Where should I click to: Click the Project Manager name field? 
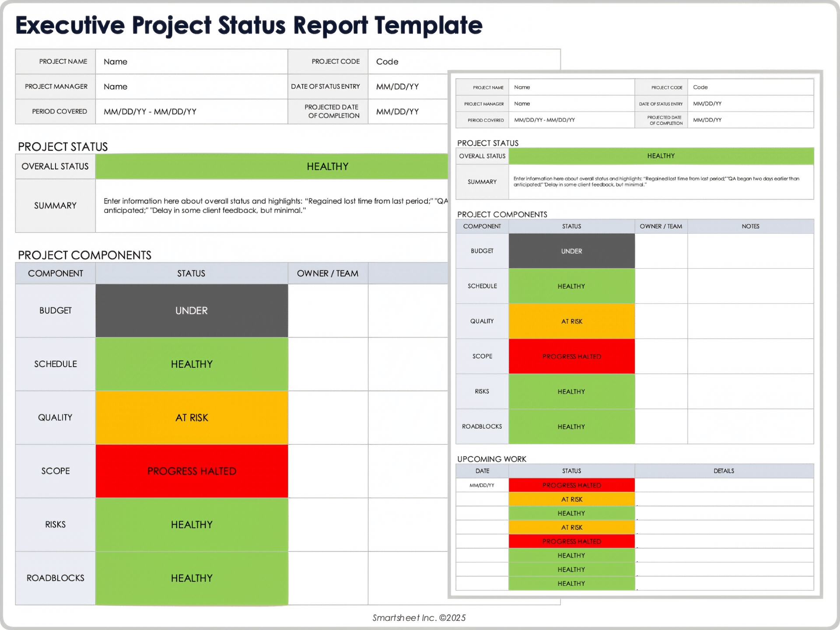pos(191,86)
